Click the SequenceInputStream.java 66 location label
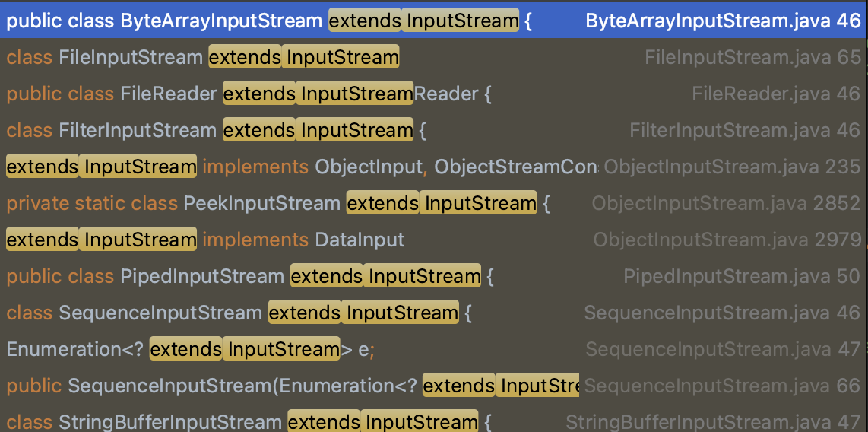The height and width of the screenshot is (432, 868). pyautogui.click(x=722, y=386)
